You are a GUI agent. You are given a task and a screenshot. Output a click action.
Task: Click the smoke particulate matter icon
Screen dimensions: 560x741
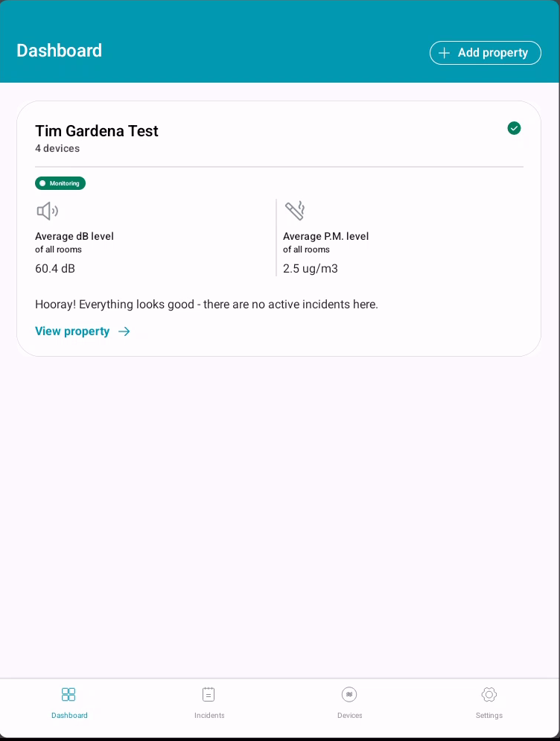[x=295, y=211]
